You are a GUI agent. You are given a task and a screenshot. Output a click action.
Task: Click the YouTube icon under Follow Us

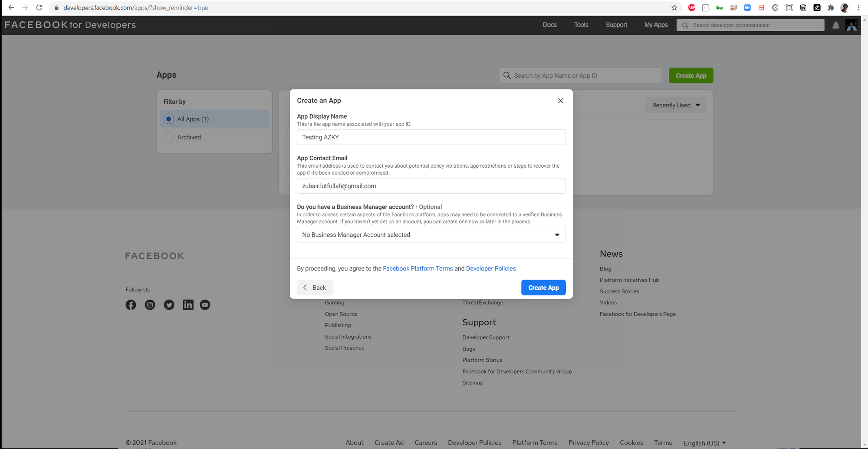coord(205,305)
